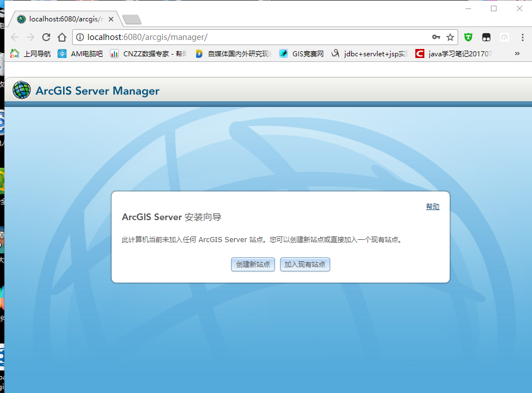Select the localhost:6080/arcgis tab
Viewport: 532px width, 393px height.
tap(65, 19)
